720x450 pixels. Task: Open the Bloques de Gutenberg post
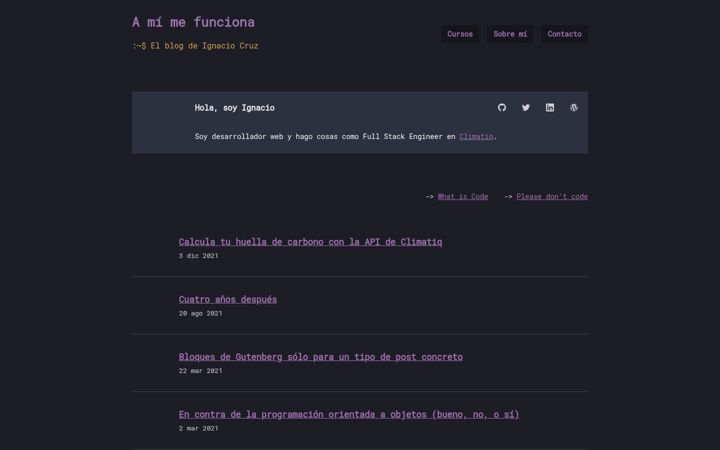[x=321, y=357]
